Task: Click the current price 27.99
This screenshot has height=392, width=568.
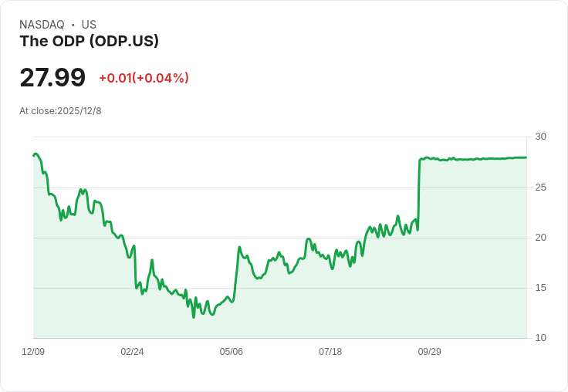Action: 52,77
